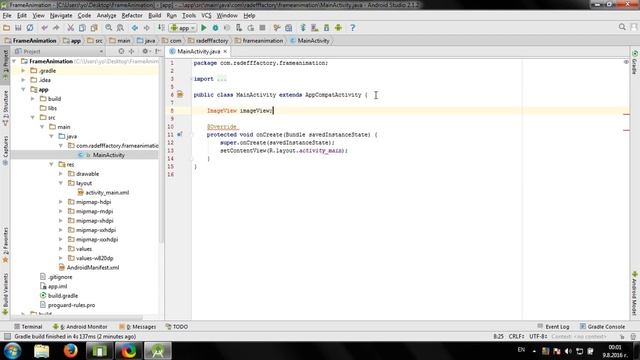The height and width of the screenshot is (360, 640).
Task: Click the radefffactory breadcrumb
Action: (208, 41)
